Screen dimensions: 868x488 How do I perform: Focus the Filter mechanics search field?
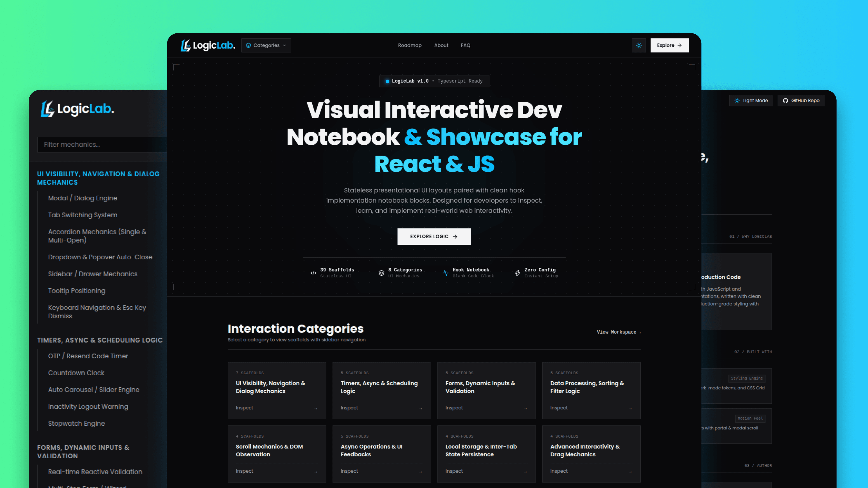click(102, 145)
